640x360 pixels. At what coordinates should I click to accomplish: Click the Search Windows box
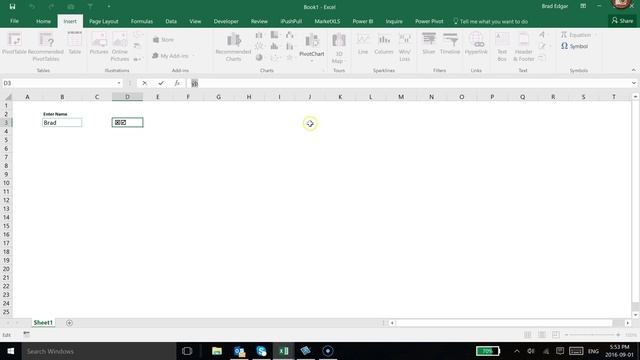point(98,351)
